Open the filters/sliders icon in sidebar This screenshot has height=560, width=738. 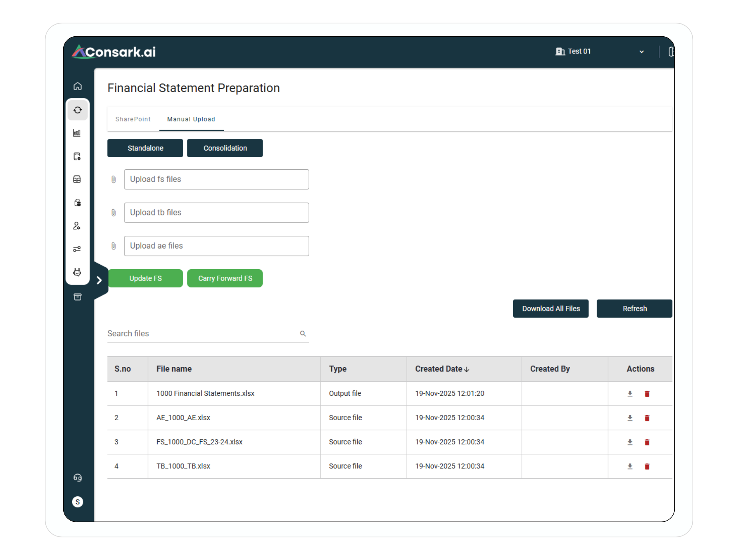click(78, 249)
